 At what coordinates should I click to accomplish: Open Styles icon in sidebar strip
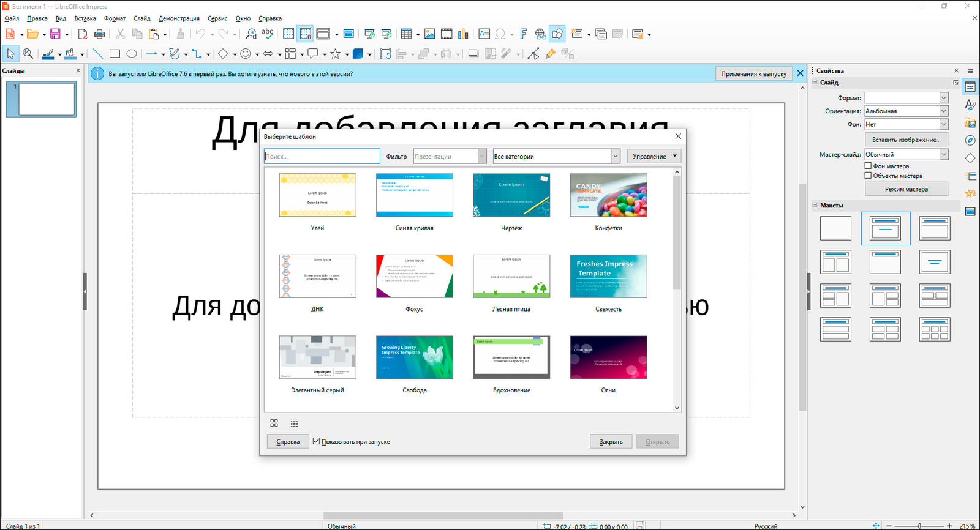tap(970, 105)
